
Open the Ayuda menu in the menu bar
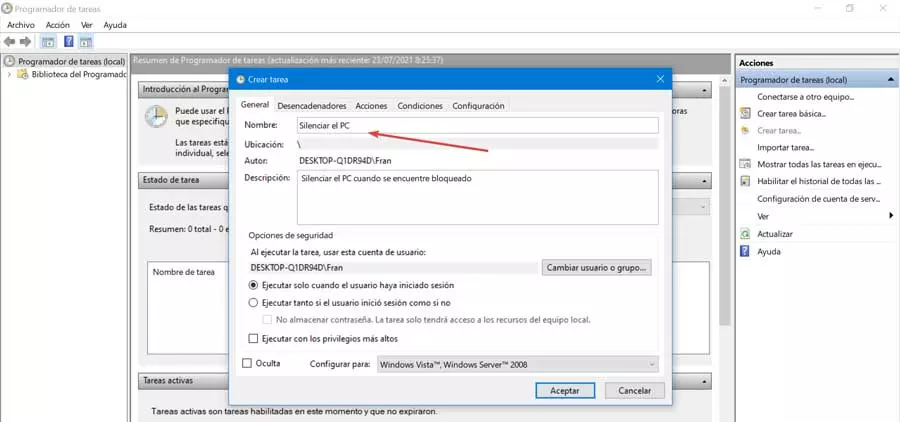[x=115, y=25]
